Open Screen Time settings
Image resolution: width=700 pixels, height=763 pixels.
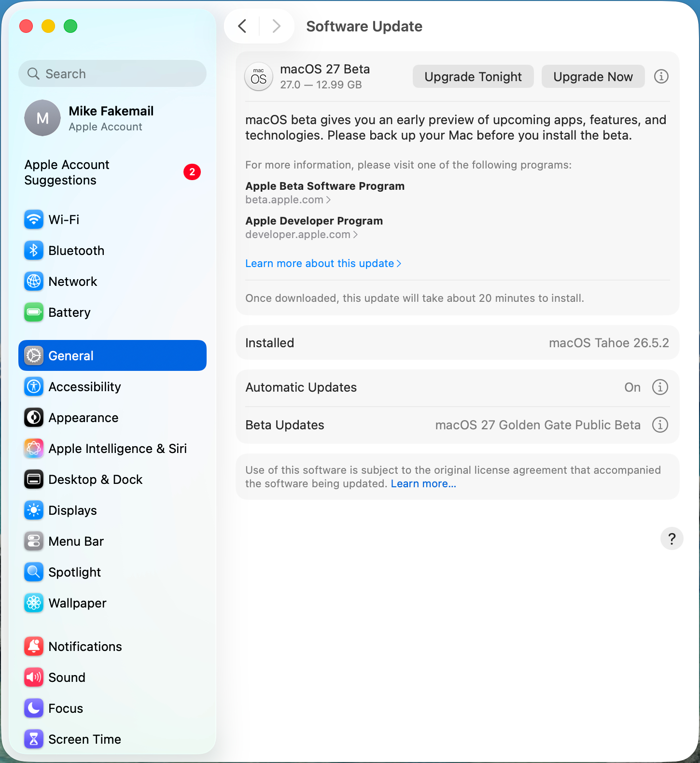point(112,739)
